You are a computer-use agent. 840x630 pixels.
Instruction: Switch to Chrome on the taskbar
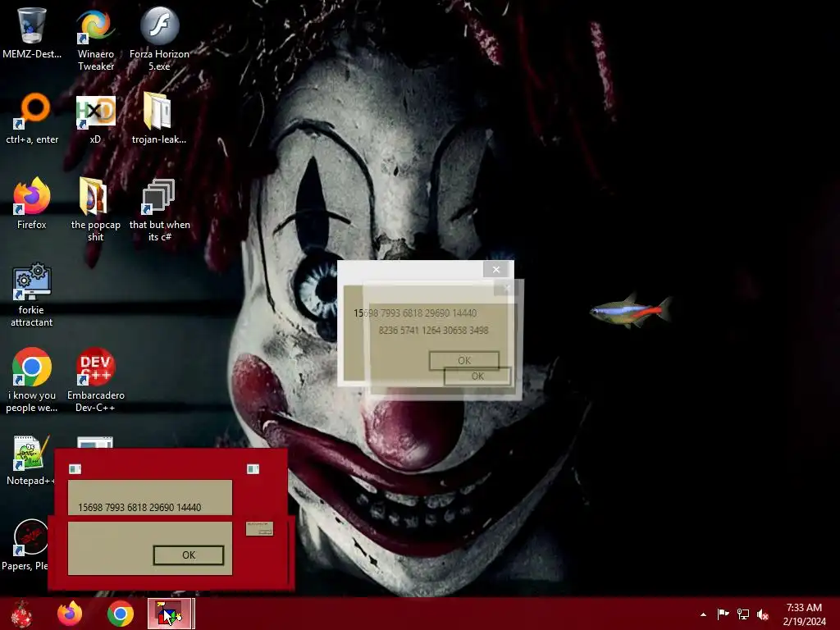(121, 614)
